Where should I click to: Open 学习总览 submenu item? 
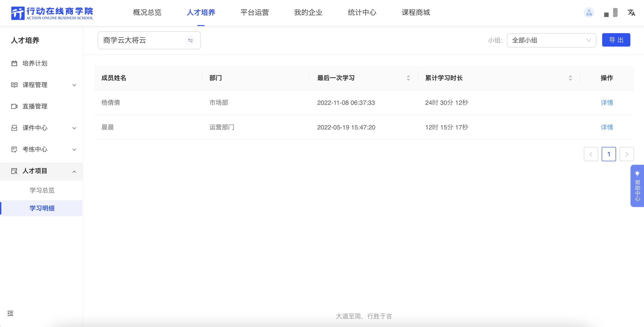42,190
